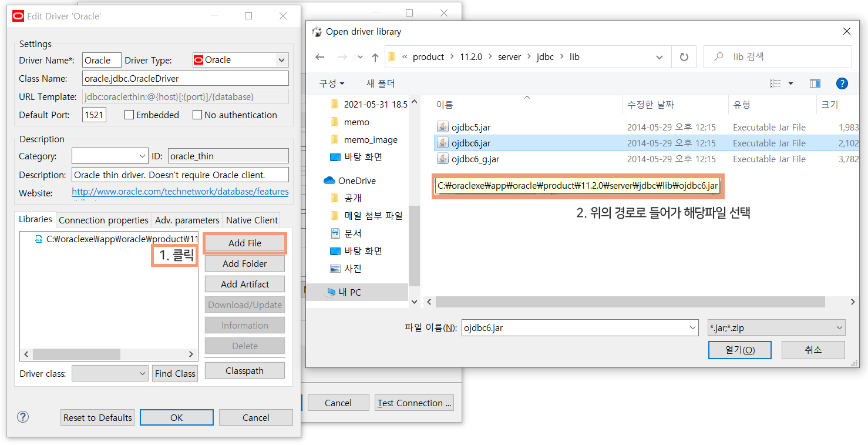This screenshot has width=868, height=445.
Task: Click Reset to Defaults button
Action: (x=98, y=417)
